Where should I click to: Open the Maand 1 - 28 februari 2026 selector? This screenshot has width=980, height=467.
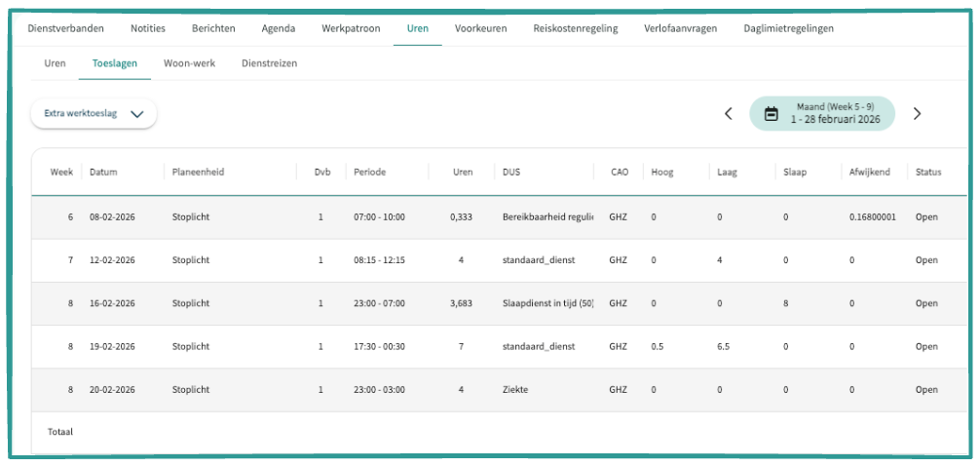[836, 114]
